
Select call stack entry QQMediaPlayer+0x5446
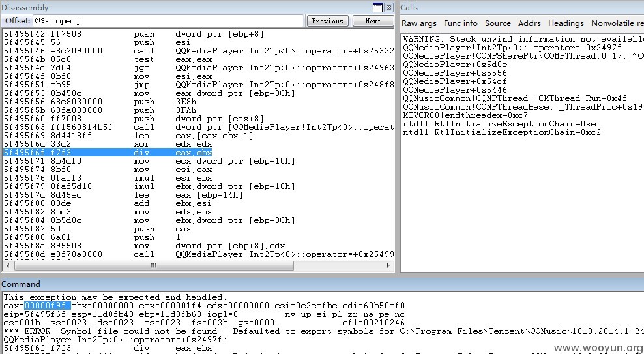[x=455, y=90]
